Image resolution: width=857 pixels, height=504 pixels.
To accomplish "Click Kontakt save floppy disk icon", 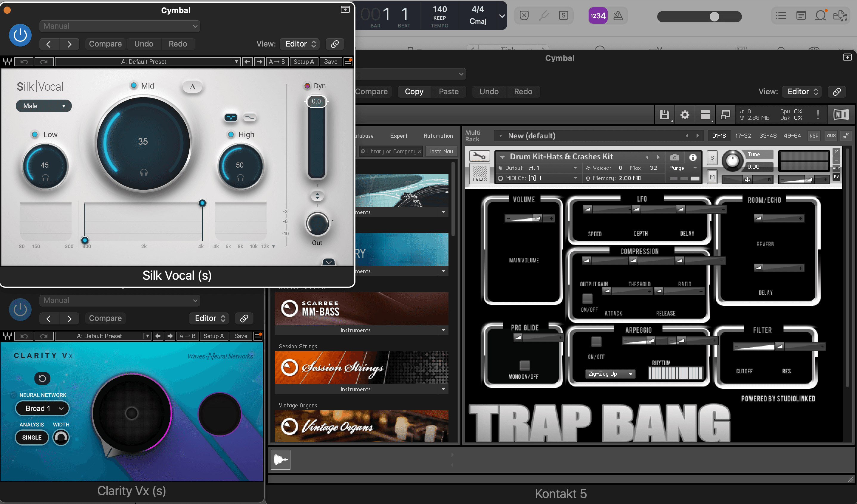I will coord(664,115).
